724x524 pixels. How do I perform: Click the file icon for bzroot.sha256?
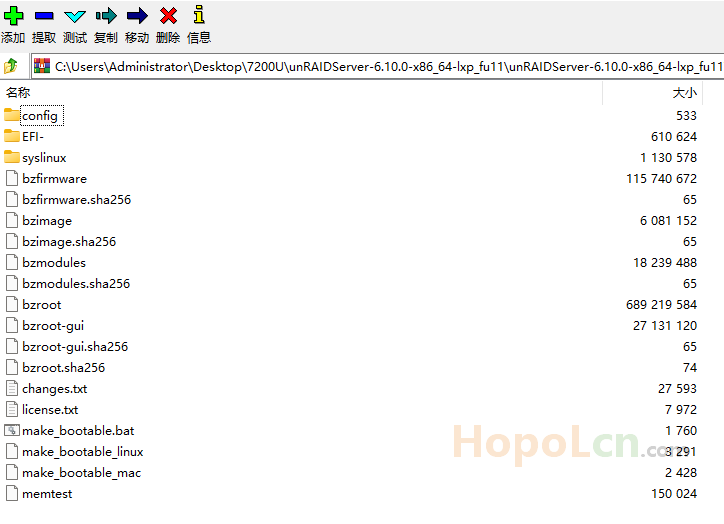[12, 367]
